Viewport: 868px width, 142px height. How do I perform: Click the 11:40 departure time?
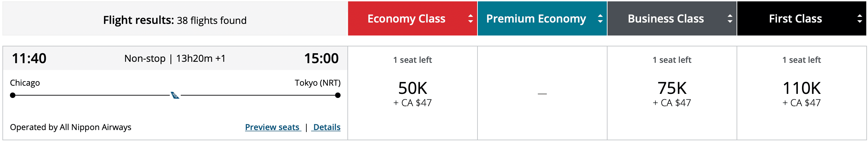tap(29, 58)
